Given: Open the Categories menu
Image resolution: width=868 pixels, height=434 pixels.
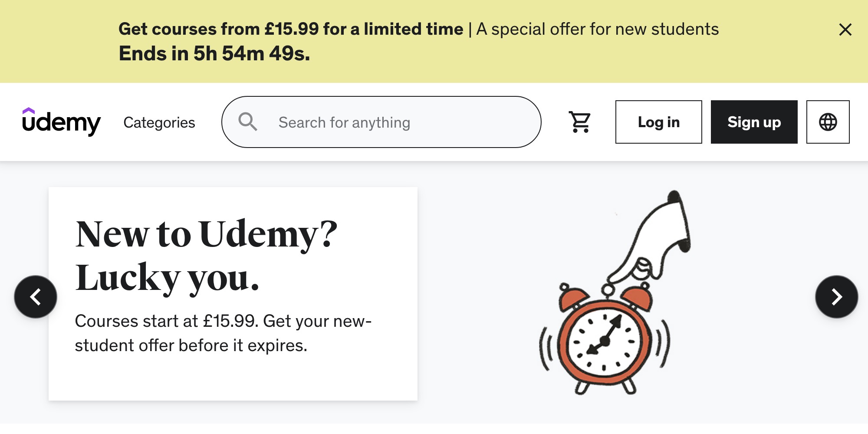Looking at the screenshot, I should click(x=160, y=122).
